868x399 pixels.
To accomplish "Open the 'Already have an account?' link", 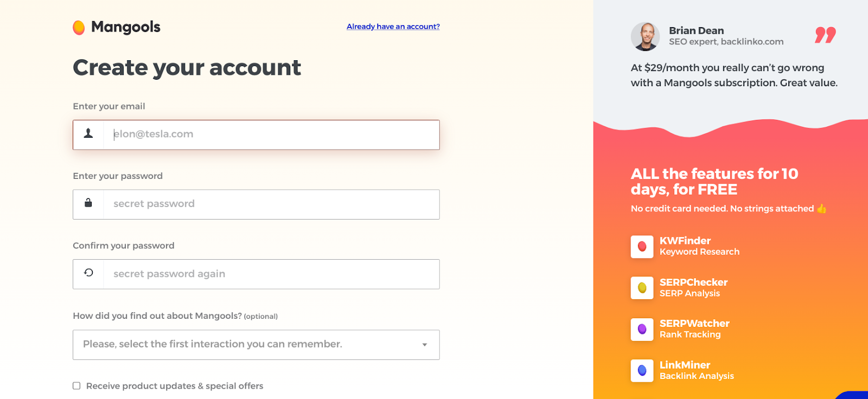I will coord(393,27).
